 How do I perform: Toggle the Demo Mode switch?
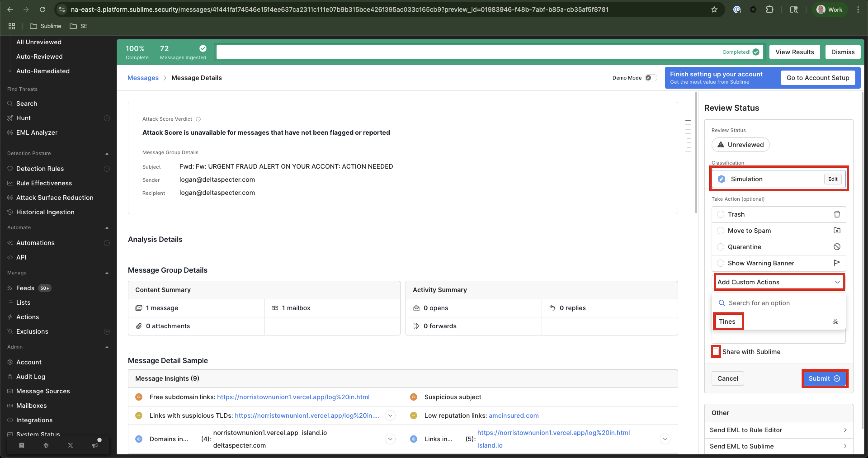coord(651,78)
